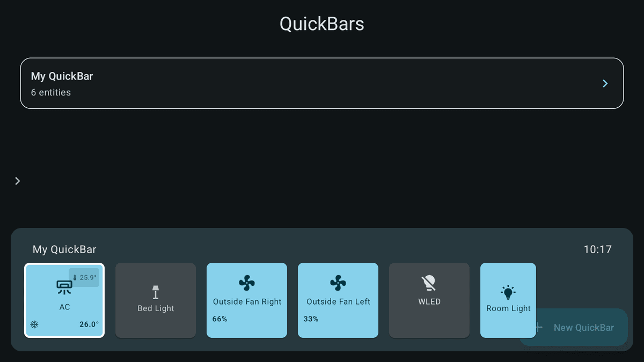Open the My QuickBar with 6 entities entry

pyautogui.click(x=322, y=83)
